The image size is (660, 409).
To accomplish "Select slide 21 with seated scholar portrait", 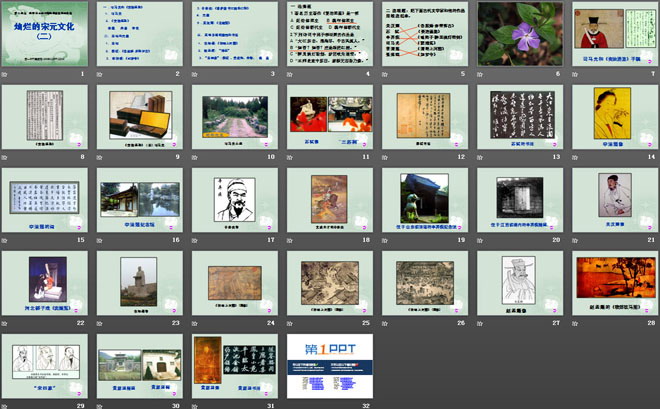I will point(613,199).
